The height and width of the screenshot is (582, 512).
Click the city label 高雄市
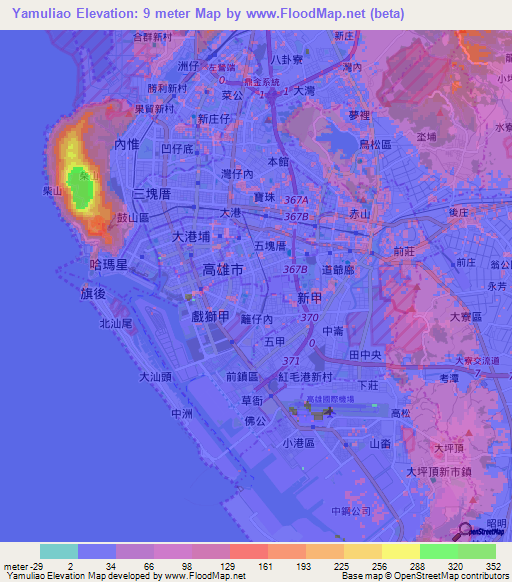(223, 269)
